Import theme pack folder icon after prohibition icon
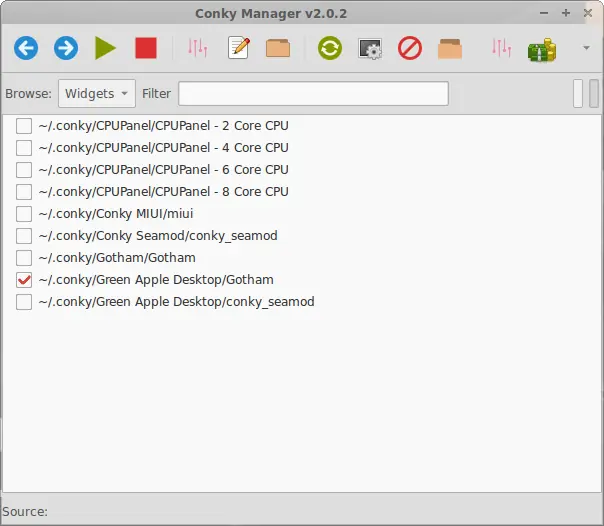 (450, 49)
